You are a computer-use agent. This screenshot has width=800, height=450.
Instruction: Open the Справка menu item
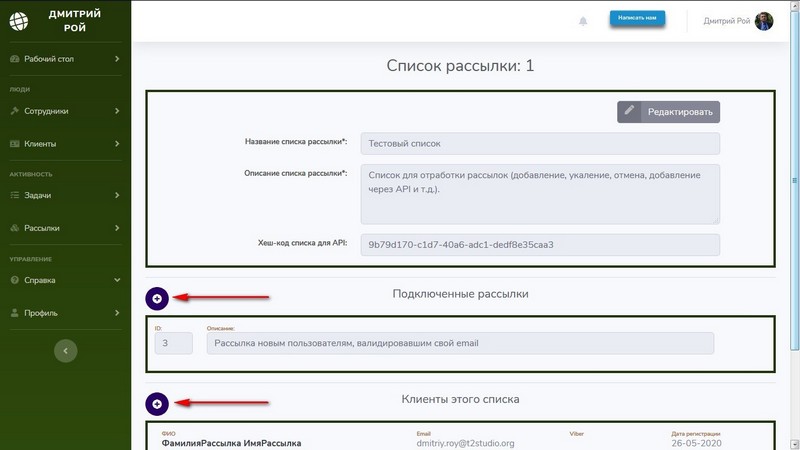(x=40, y=280)
